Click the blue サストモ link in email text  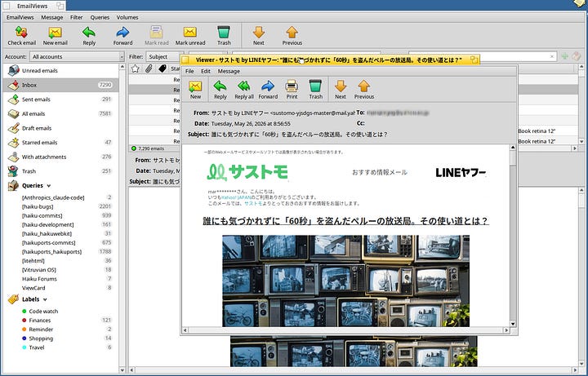click(253, 203)
